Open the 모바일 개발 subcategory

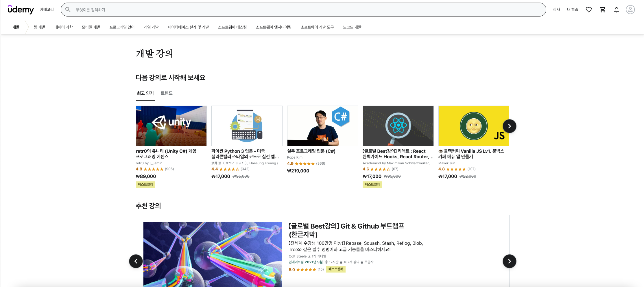(91, 27)
